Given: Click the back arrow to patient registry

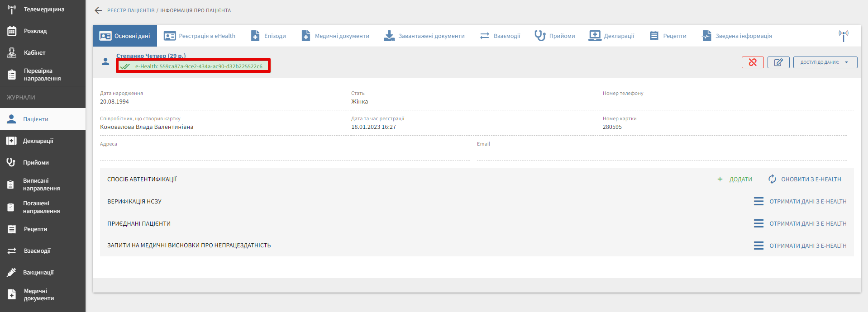Looking at the screenshot, I should pos(98,10).
